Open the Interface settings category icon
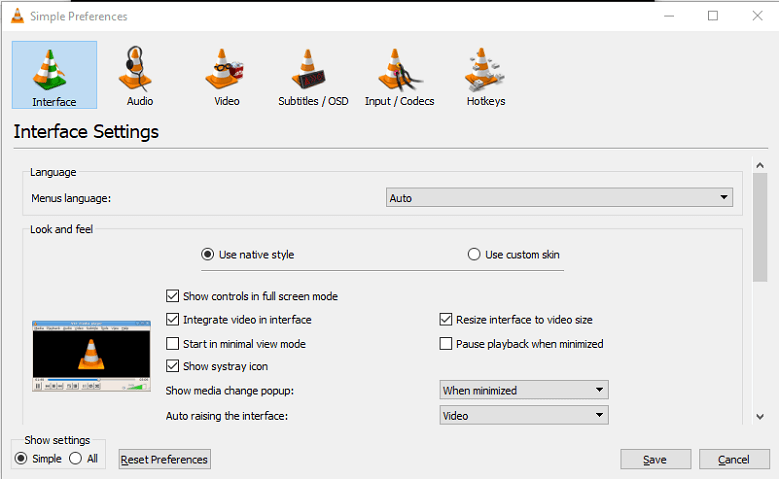779x479 pixels. [54, 75]
